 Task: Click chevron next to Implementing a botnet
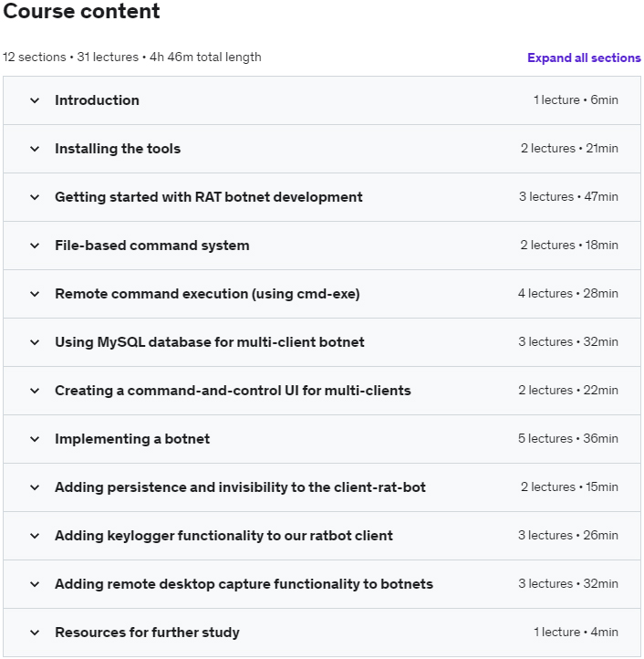coord(35,439)
